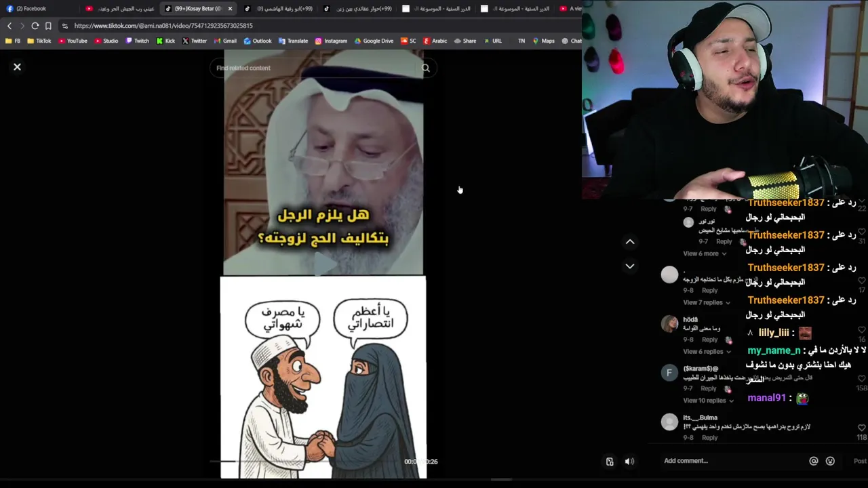Focus the Find related content search field
The width and height of the screenshot is (868, 488).
coord(314,68)
